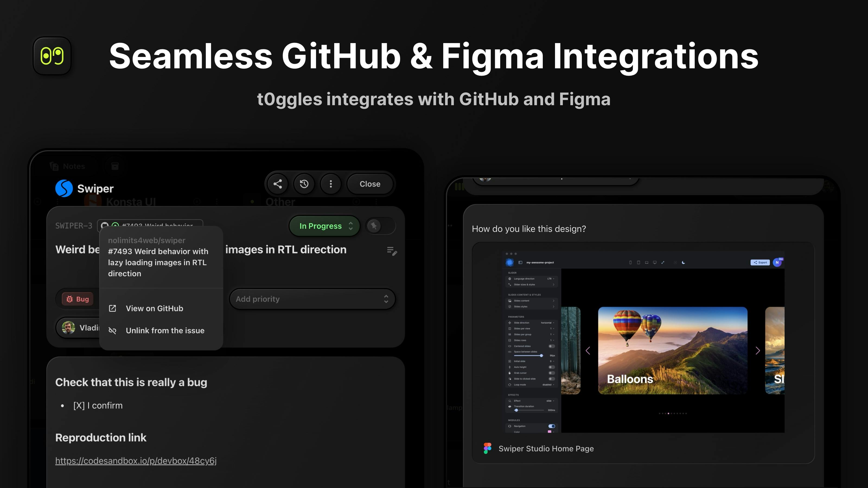
Task: Click the 'my-awesome-project' project name
Action: [540, 262]
